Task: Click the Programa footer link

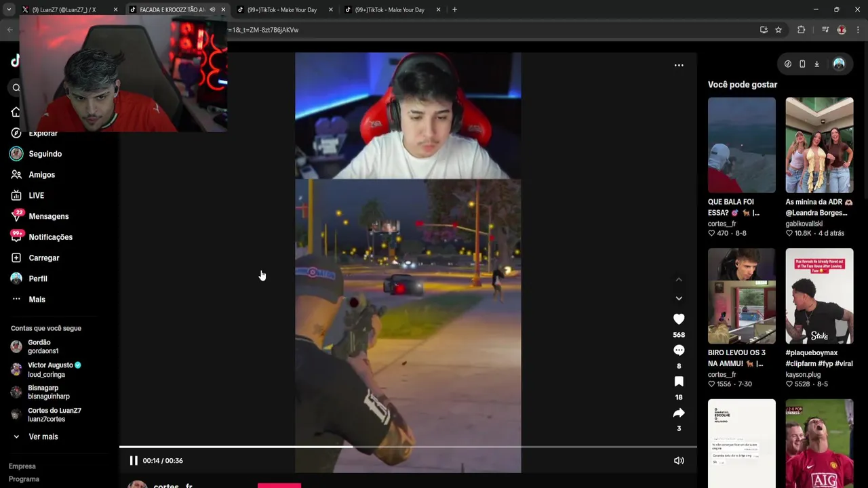Action: point(24,479)
